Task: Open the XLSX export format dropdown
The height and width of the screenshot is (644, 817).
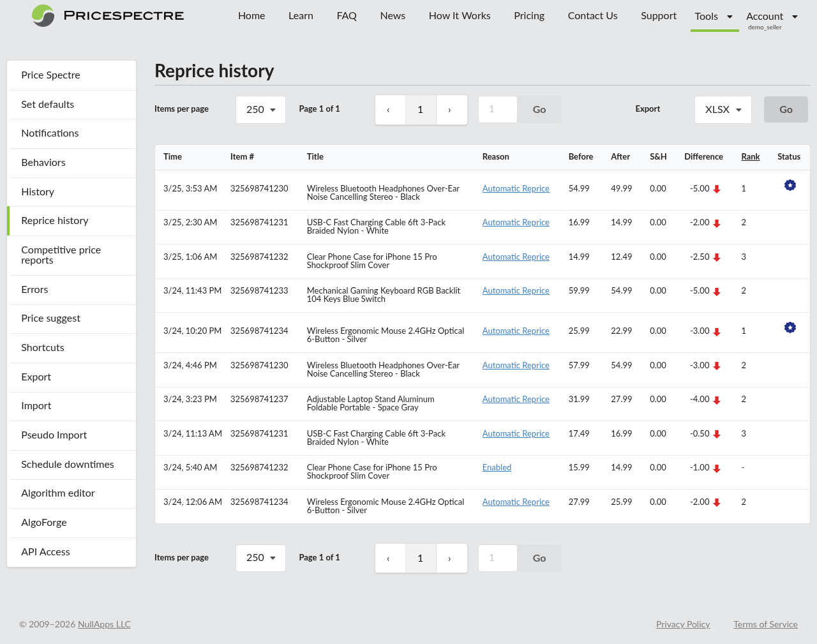Action: [723, 109]
